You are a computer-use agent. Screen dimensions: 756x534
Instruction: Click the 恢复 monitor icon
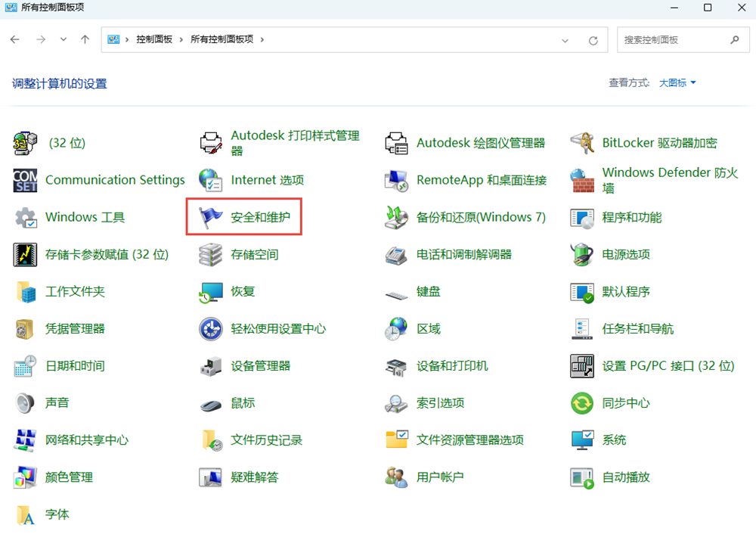tap(211, 291)
